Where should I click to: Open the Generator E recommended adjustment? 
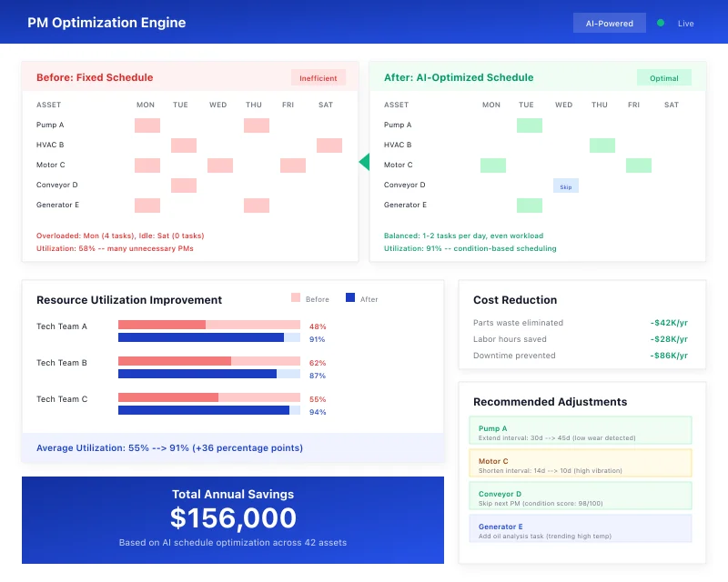pos(580,529)
